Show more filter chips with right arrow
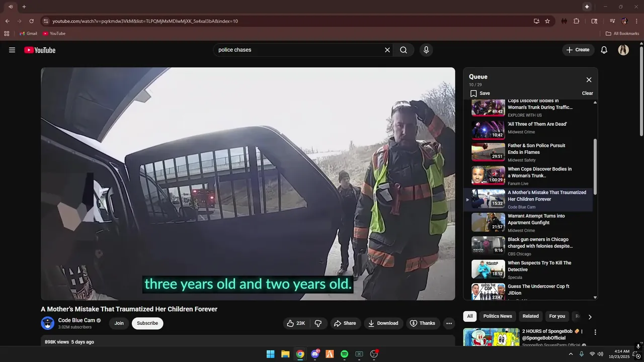 click(590, 317)
